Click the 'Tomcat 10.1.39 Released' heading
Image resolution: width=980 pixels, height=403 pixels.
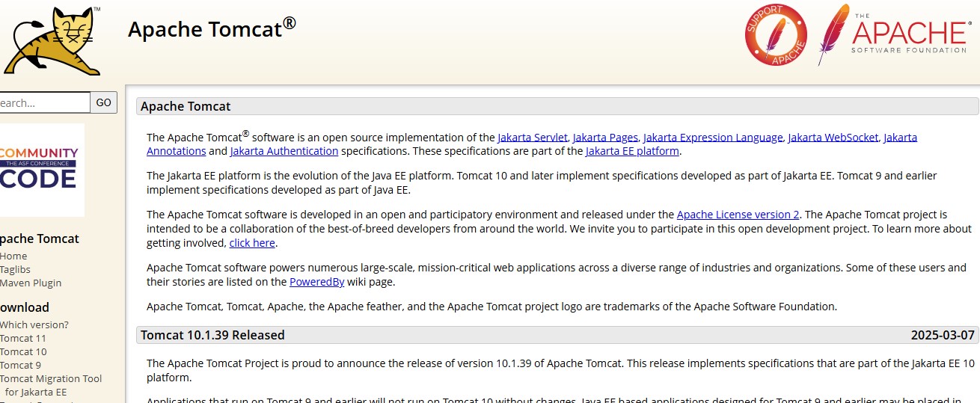(x=212, y=335)
